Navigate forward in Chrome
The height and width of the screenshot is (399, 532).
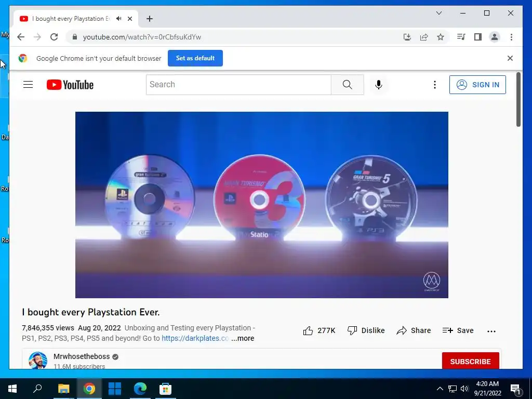pos(37,37)
